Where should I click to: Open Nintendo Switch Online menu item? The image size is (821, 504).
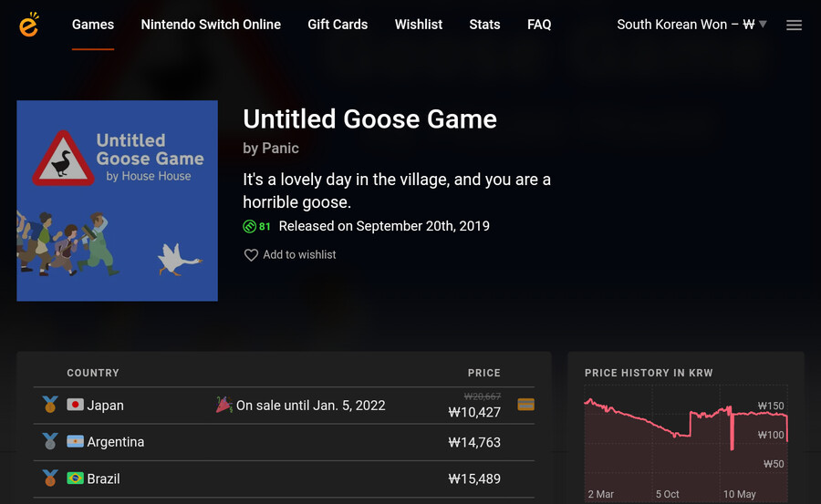[211, 25]
